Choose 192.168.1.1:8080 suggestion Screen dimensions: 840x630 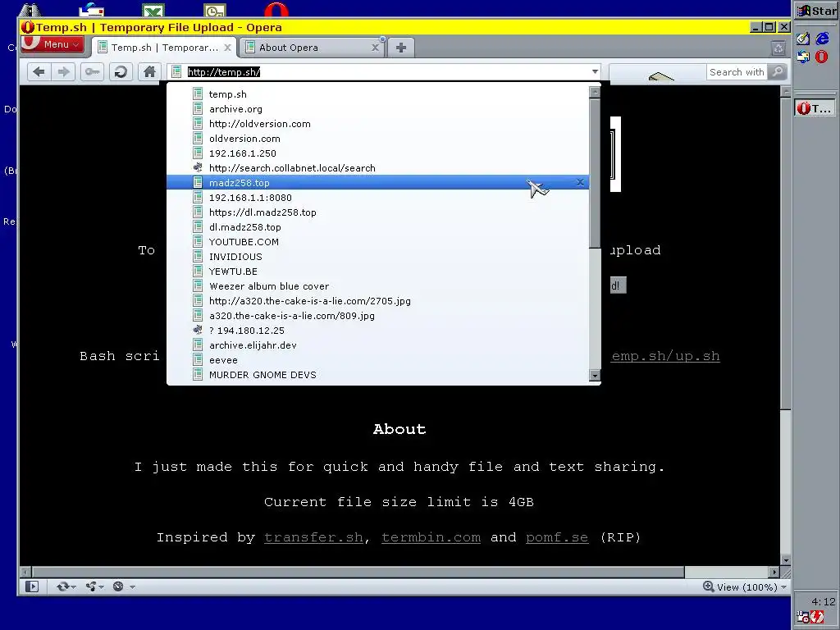tap(377, 198)
